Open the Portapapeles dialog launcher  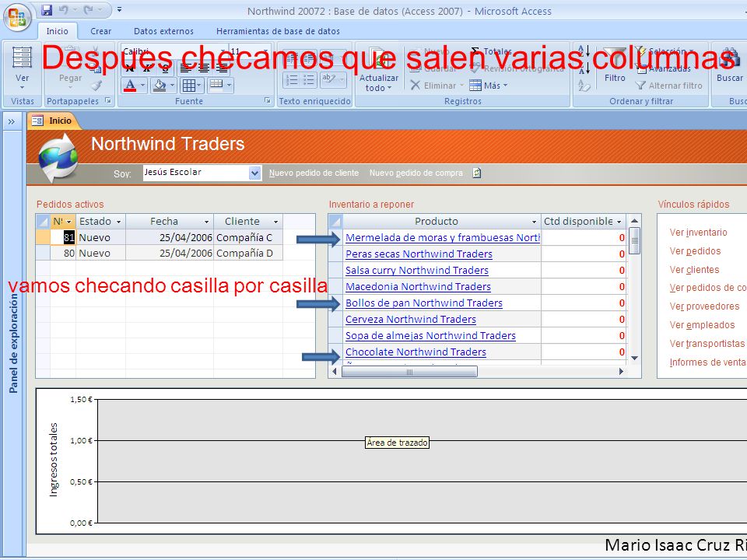108,100
